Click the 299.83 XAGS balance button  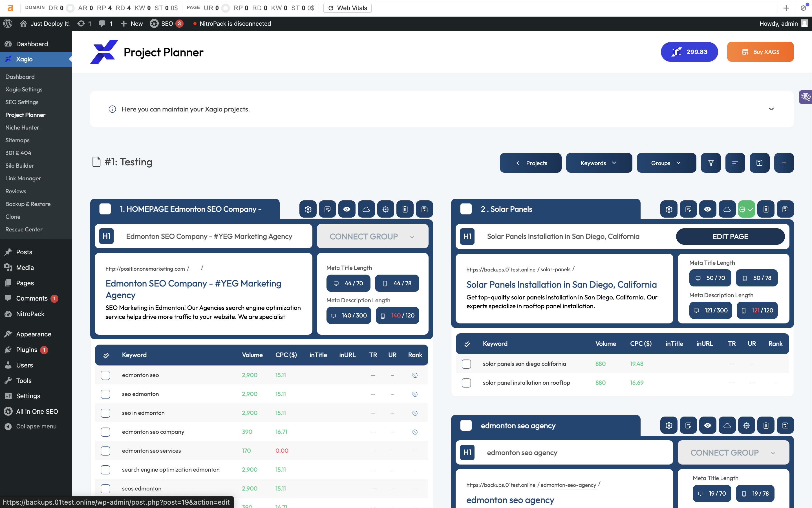689,52
